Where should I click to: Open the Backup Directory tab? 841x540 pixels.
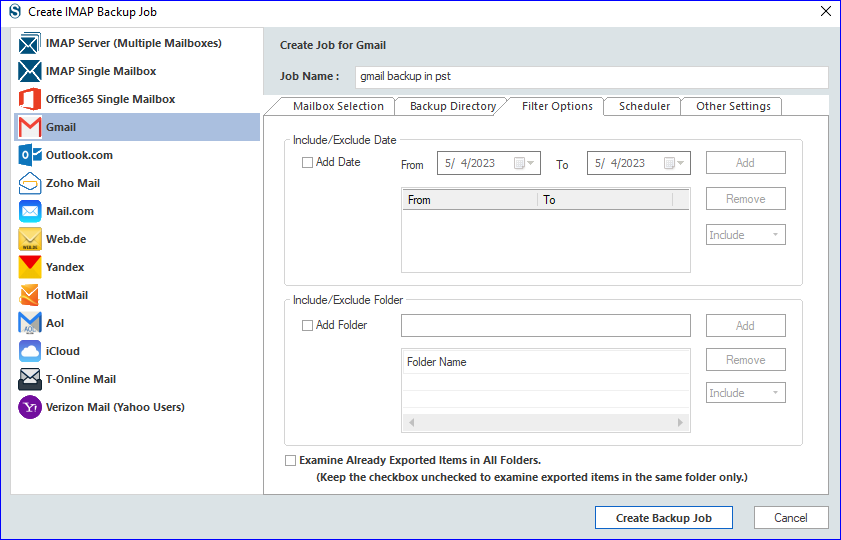(x=453, y=106)
